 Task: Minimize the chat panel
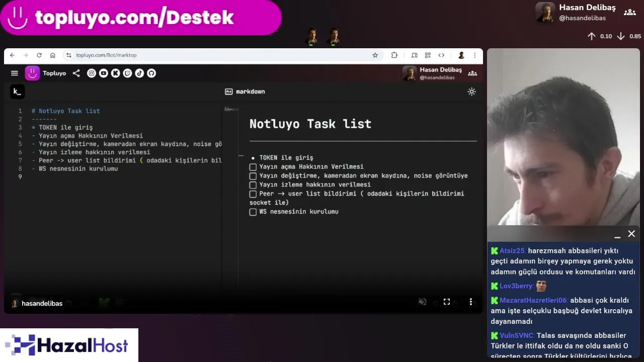pos(617,236)
